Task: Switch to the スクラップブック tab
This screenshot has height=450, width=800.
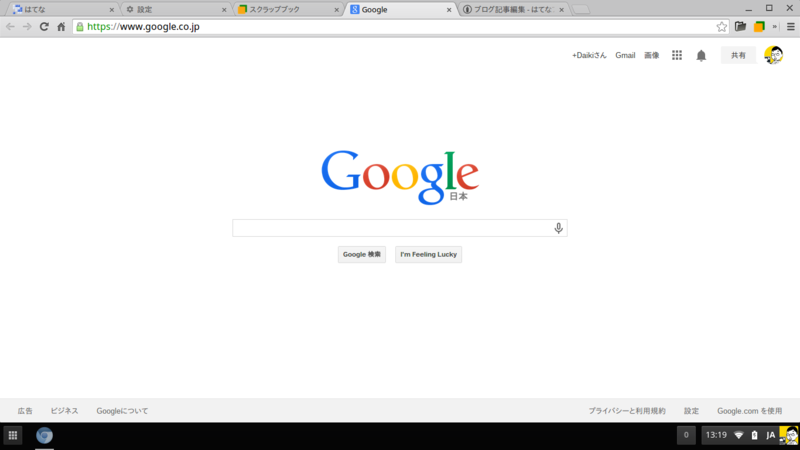Action: pos(286,10)
